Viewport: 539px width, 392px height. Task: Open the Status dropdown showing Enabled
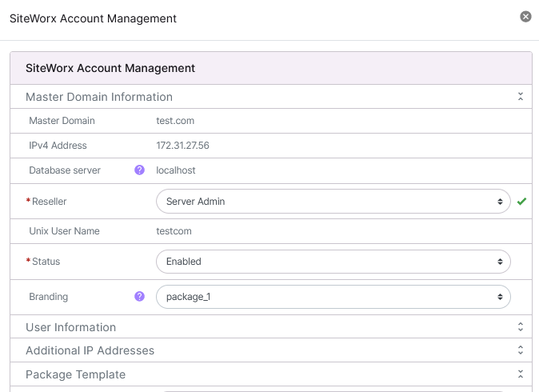pos(333,262)
